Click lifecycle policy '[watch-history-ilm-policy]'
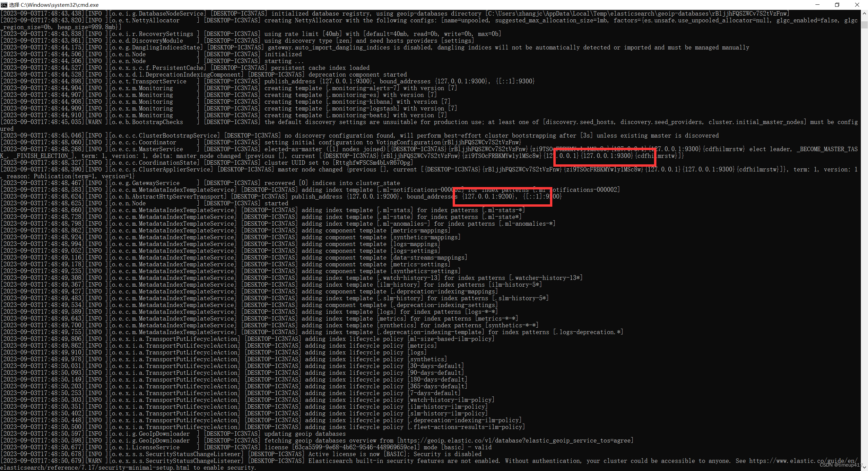The width and height of the screenshot is (868, 471). pos(451,400)
